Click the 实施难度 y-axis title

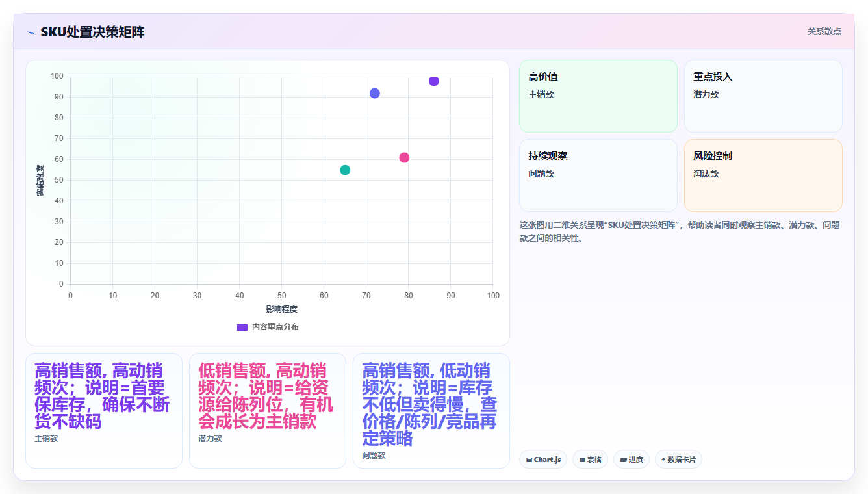coord(40,181)
